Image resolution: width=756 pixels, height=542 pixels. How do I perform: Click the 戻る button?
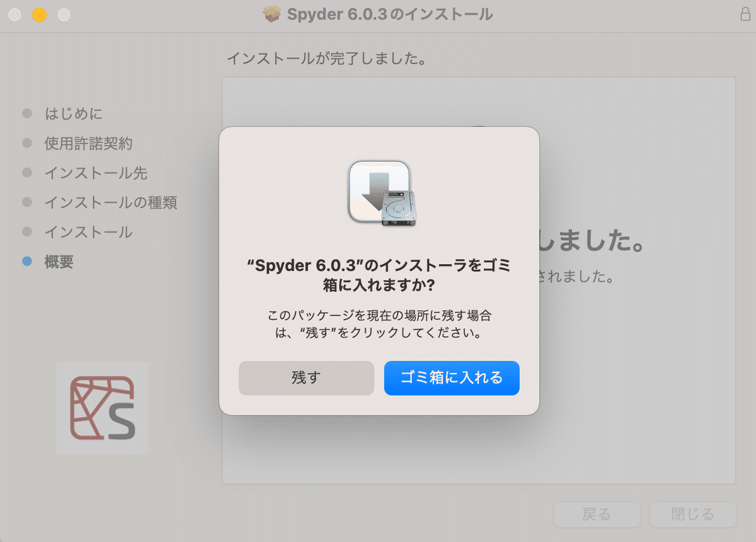597,514
